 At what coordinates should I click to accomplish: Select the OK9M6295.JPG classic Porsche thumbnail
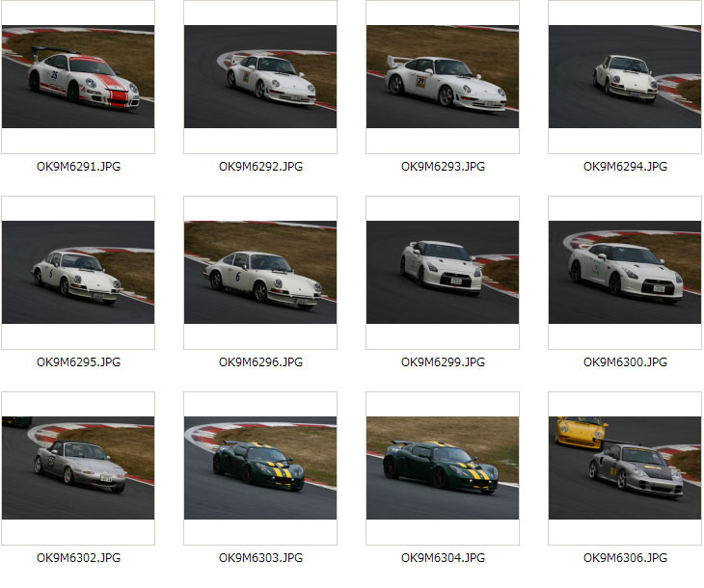(78, 273)
